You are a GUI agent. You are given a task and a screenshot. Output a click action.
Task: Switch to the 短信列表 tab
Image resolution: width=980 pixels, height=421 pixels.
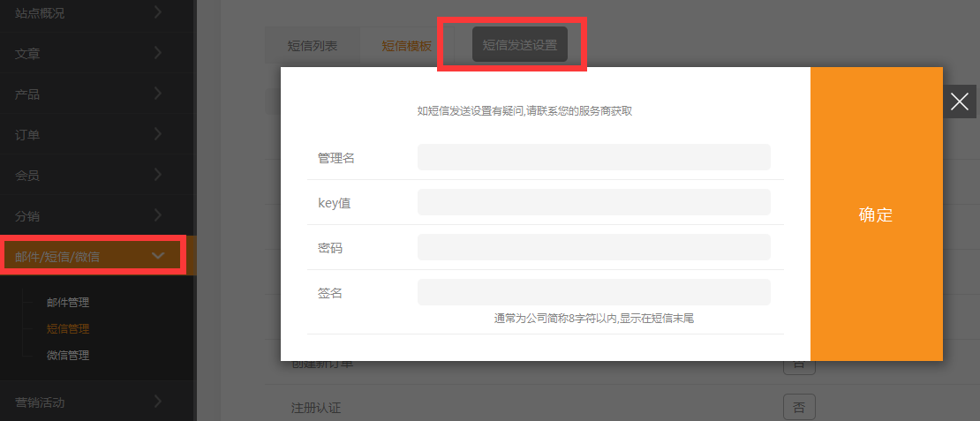pos(312,45)
